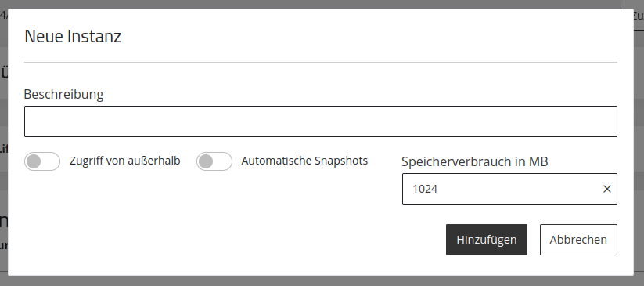Turn on the Automatische Snapshots switch
The width and height of the screenshot is (644, 286).
pyautogui.click(x=214, y=161)
